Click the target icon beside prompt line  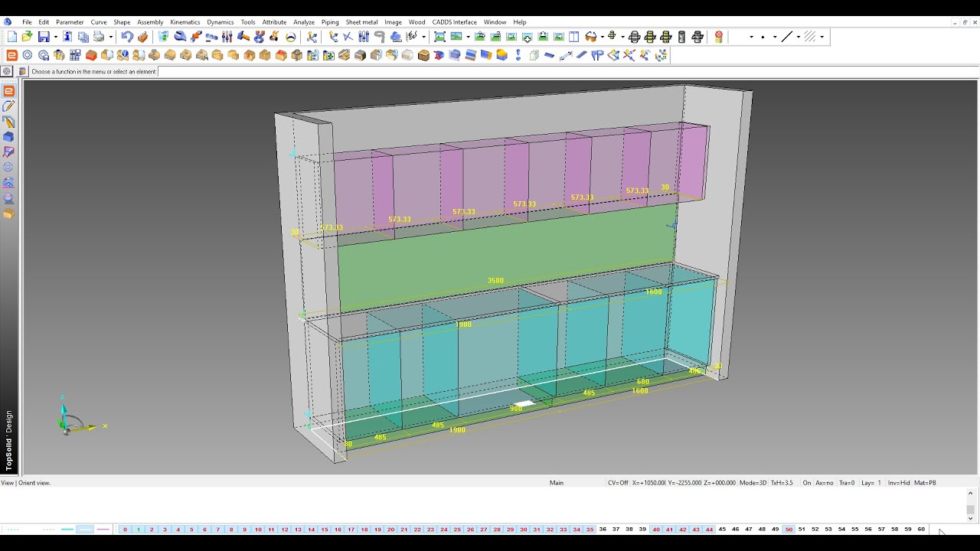(7, 71)
